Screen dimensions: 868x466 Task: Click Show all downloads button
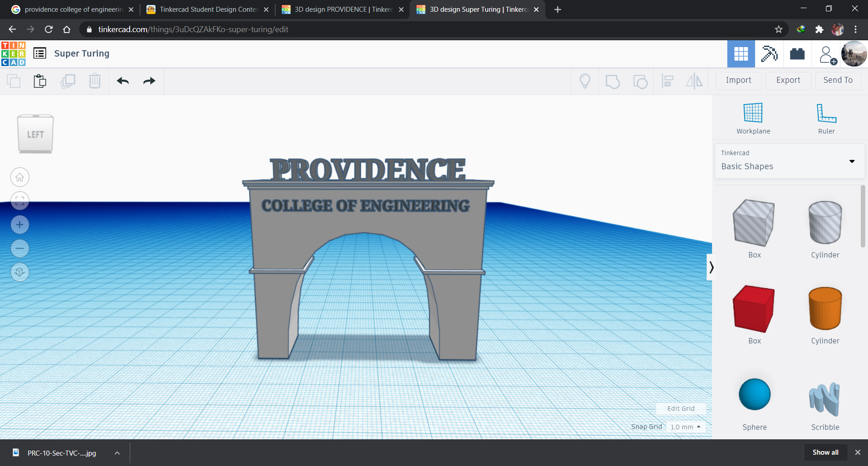pyautogui.click(x=826, y=452)
